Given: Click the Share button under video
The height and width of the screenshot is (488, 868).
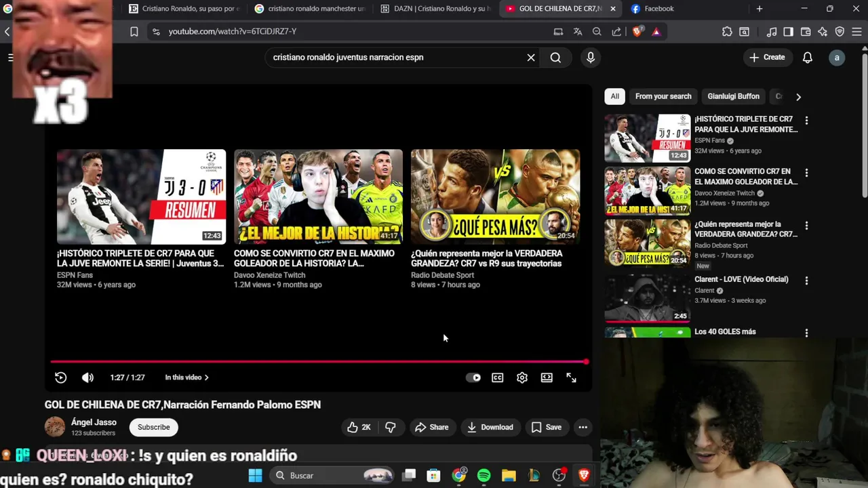Looking at the screenshot, I should pyautogui.click(x=432, y=427).
